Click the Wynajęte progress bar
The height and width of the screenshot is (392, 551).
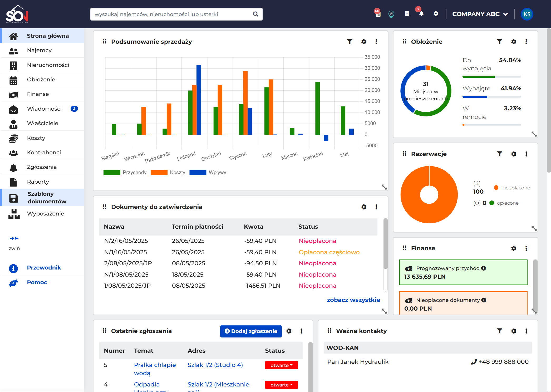tap(492, 97)
